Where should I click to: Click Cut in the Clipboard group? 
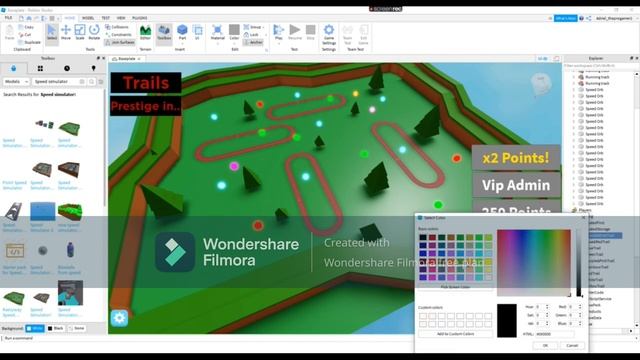[x=25, y=35]
